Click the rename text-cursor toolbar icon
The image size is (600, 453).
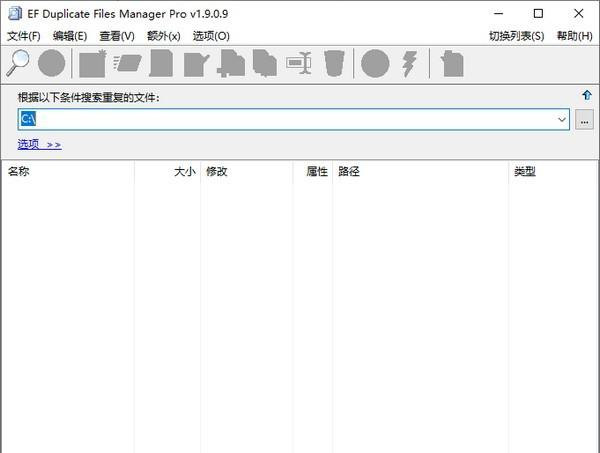coord(299,63)
